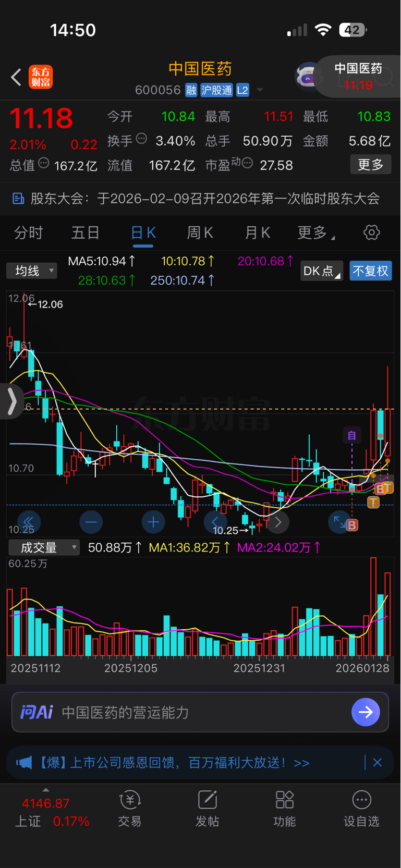Tap the announcement megaphone icon
Viewport: 401px width, 868px height.
[24, 763]
